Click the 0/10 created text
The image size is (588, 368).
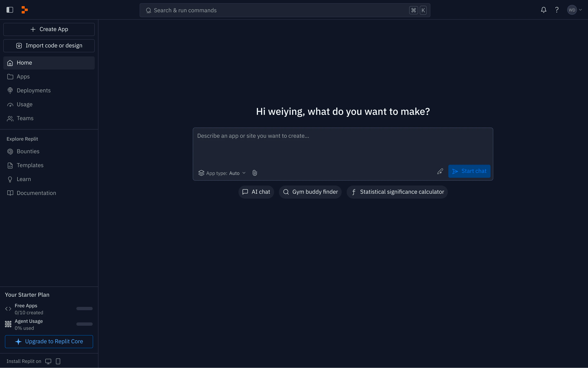click(29, 313)
